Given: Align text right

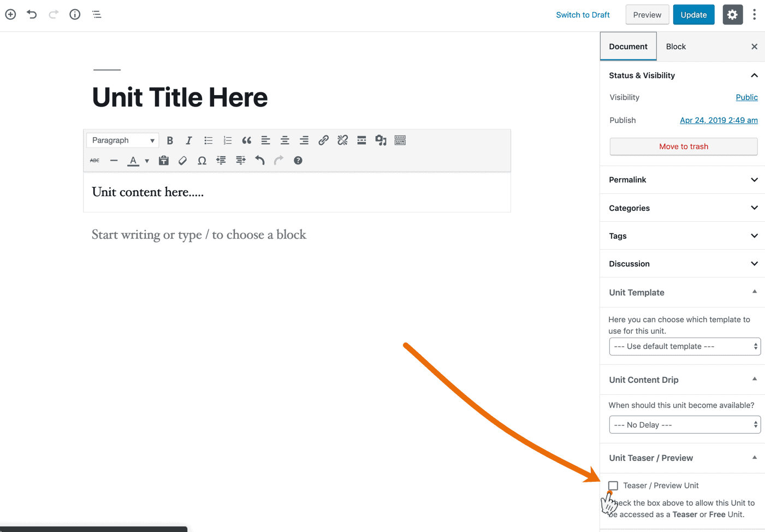Looking at the screenshot, I should 304,140.
